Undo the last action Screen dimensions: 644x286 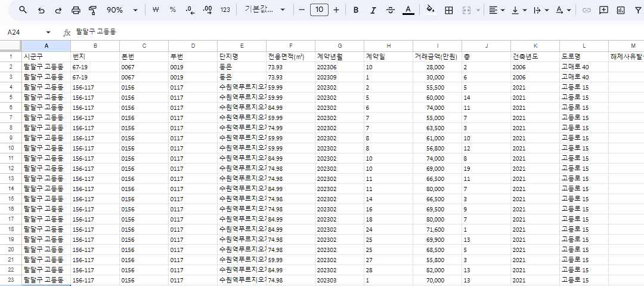[41, 10]
